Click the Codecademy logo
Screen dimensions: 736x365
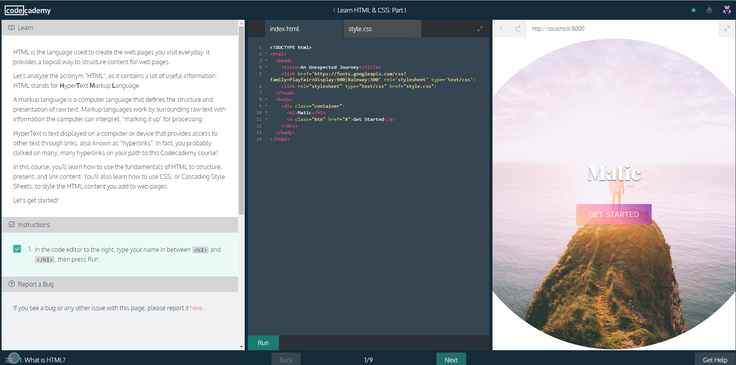pyautogui.click(x=28, y=10)
